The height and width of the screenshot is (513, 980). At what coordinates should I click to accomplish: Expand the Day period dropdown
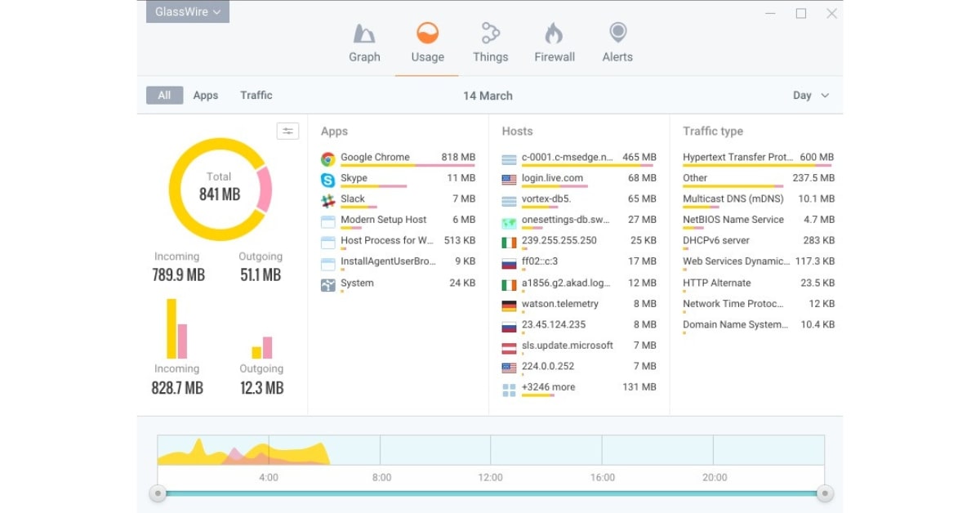811,96
